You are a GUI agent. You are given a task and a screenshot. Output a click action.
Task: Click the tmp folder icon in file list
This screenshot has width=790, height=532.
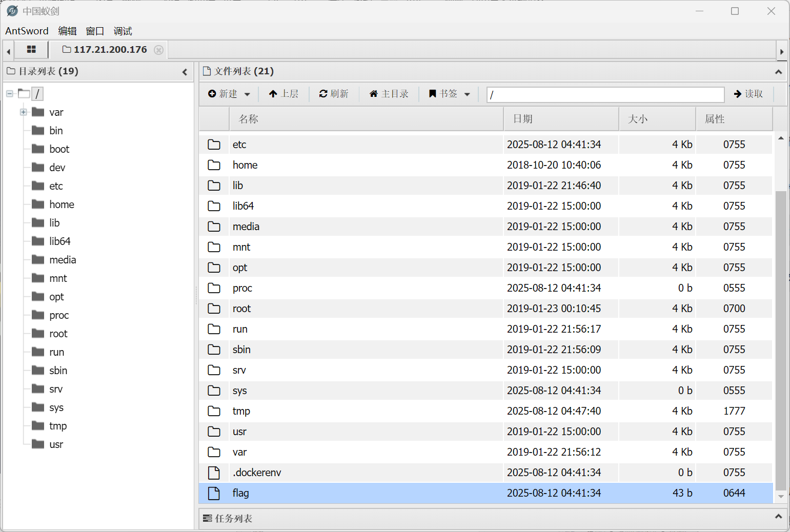point(214,411)
